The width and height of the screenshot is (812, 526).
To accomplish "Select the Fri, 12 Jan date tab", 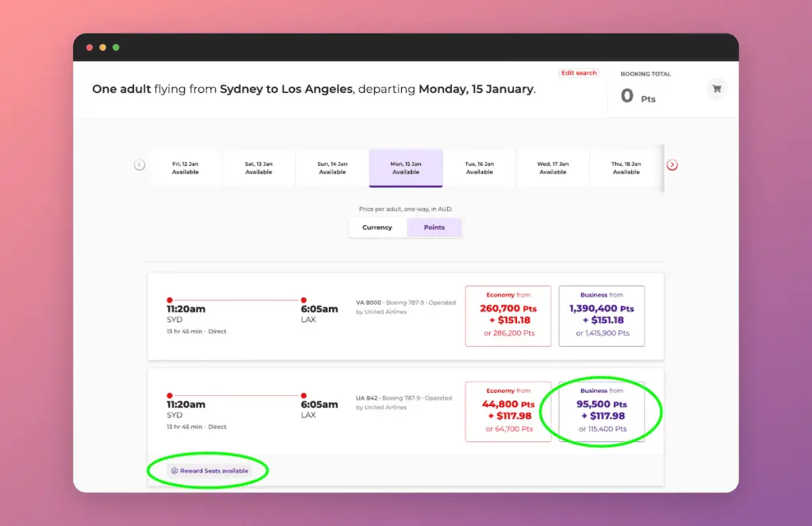I will (186, 167).
